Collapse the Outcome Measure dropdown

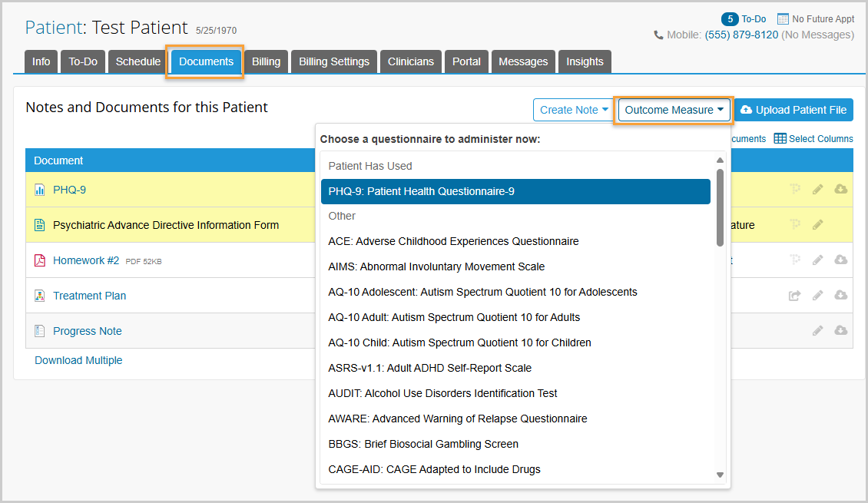674,110
